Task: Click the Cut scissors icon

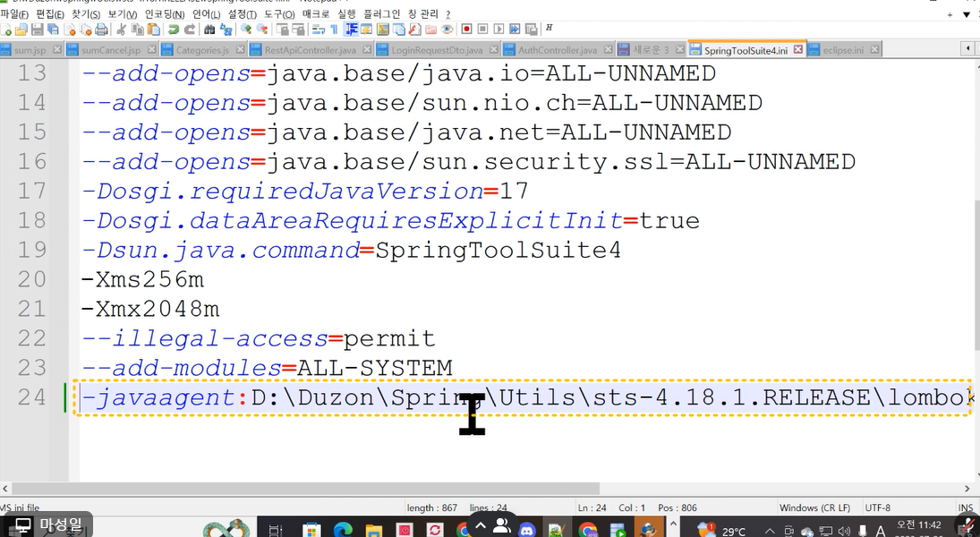Action: tap(121, 30)
